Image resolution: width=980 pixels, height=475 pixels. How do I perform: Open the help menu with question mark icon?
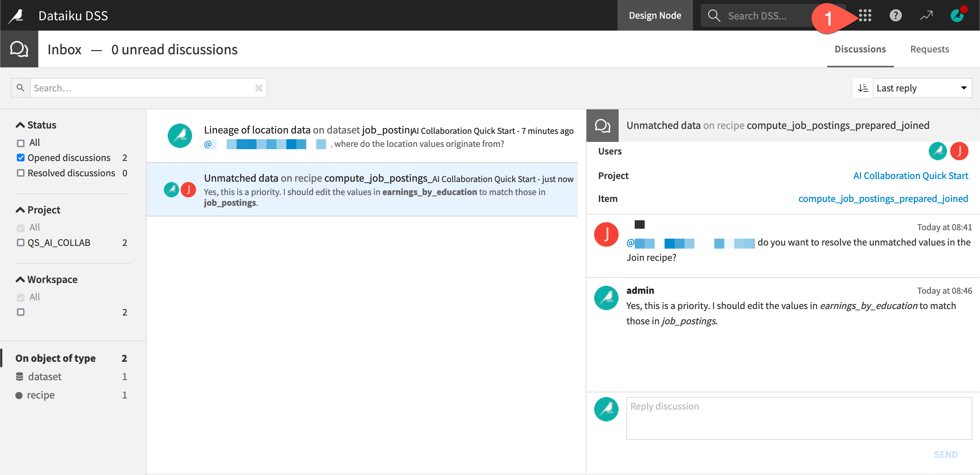[895, 15]
